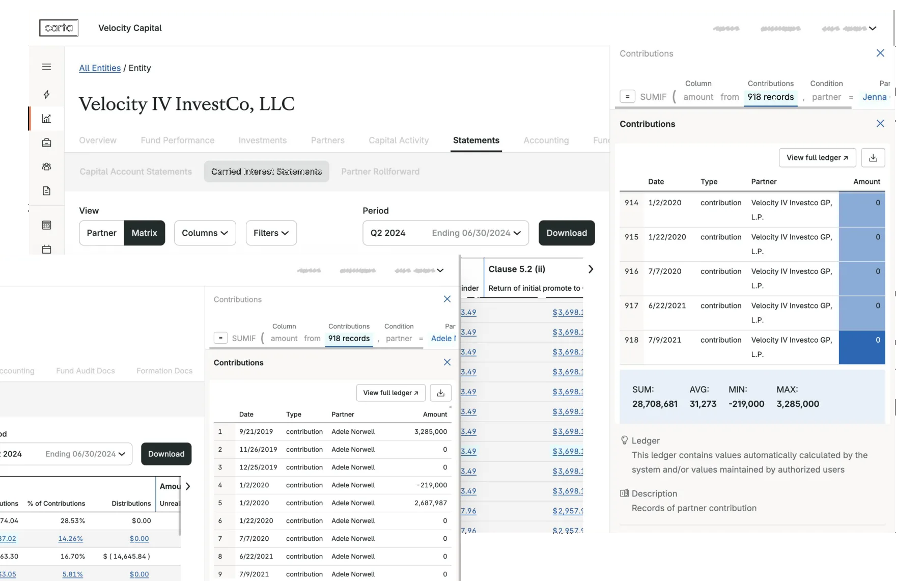Download the ledger in the Adele Norwell panel

coord(441,393)
